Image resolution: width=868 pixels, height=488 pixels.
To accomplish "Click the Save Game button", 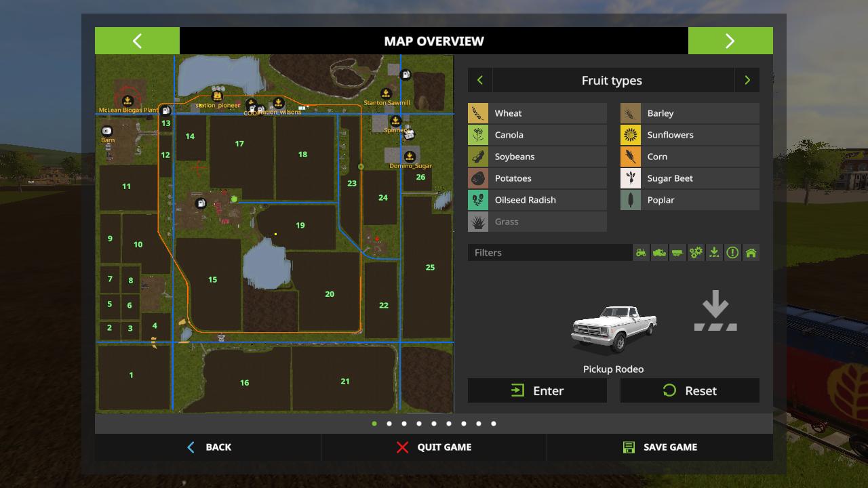I will 659,447.
